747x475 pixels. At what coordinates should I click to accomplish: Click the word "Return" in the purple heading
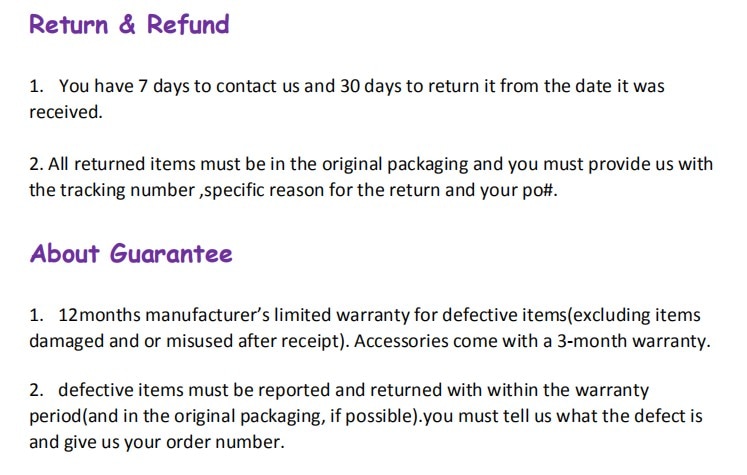point(69,24)
